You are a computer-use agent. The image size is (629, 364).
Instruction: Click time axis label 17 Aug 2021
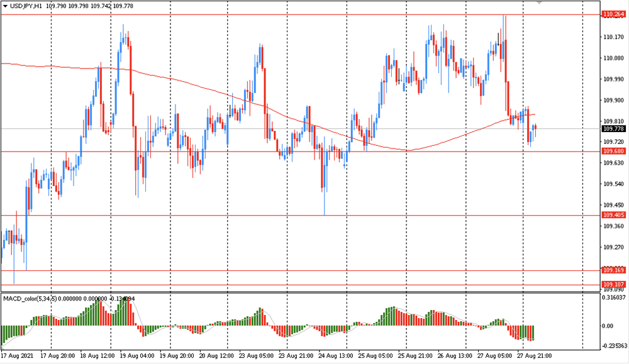(17, 356)
